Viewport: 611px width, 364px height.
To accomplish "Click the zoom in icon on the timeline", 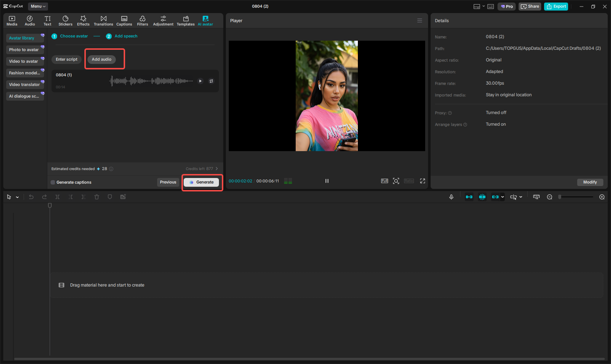I will 602,197.
